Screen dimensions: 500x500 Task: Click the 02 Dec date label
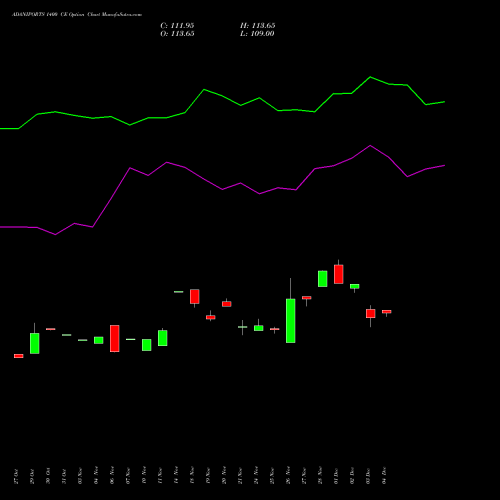click(x=352, y=476)
